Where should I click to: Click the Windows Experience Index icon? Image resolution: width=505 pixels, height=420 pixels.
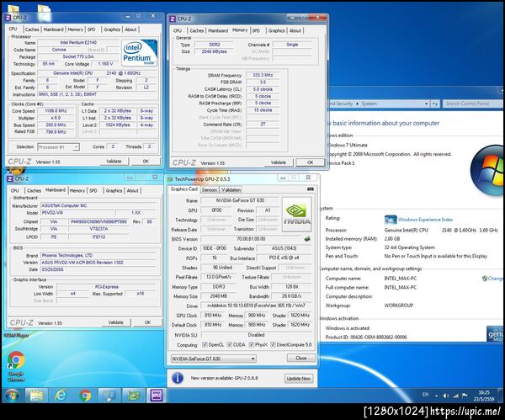(x=391, y=220)
